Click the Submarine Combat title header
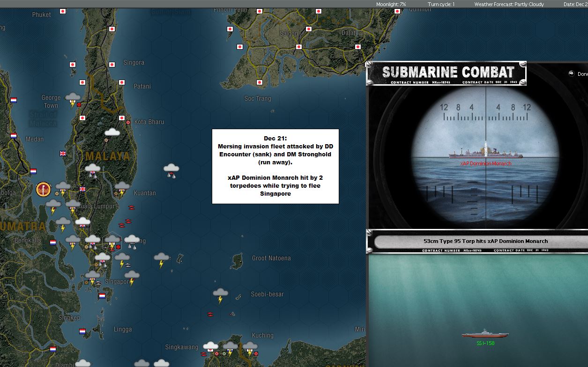 coord(447,73)
